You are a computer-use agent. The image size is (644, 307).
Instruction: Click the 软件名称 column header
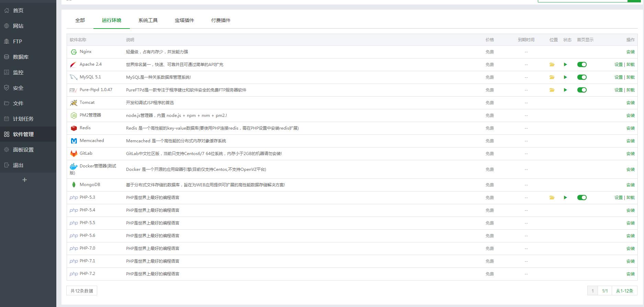click(78, 40)
